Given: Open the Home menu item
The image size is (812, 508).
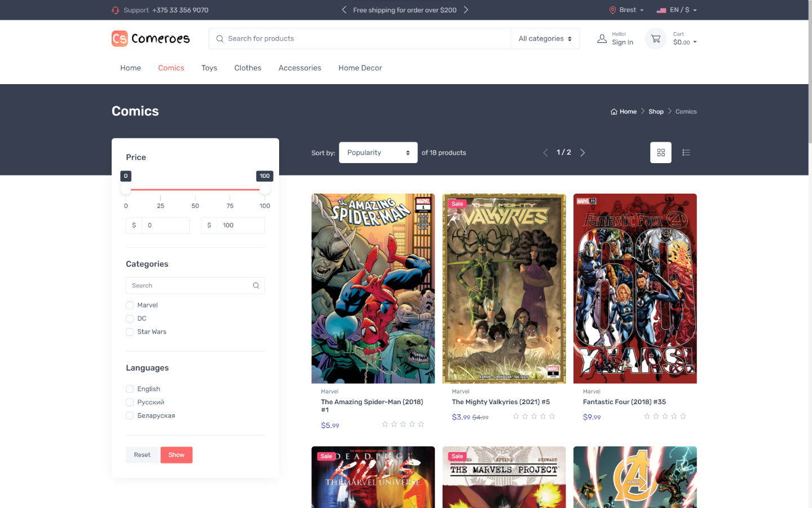Looking at the screenshot, I should point(131,68).
